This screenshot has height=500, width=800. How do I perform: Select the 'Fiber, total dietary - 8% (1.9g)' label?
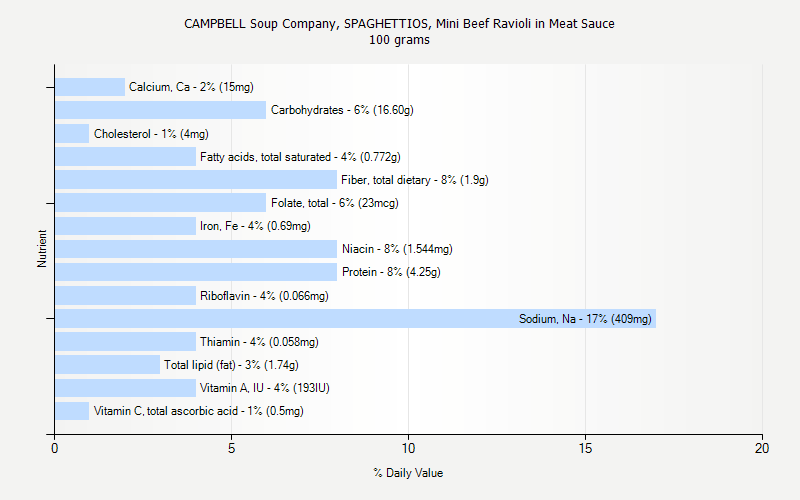point(415,180)
